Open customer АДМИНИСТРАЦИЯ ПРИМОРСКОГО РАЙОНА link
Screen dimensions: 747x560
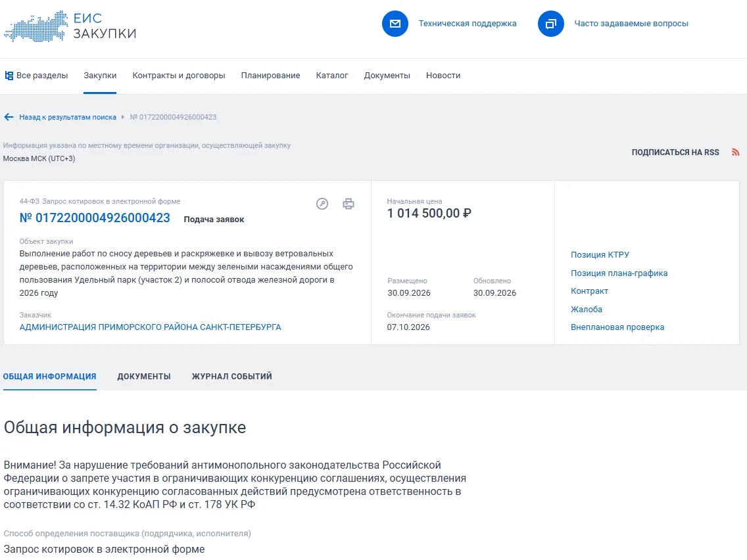pyautogui.click(x=150, y=327)
